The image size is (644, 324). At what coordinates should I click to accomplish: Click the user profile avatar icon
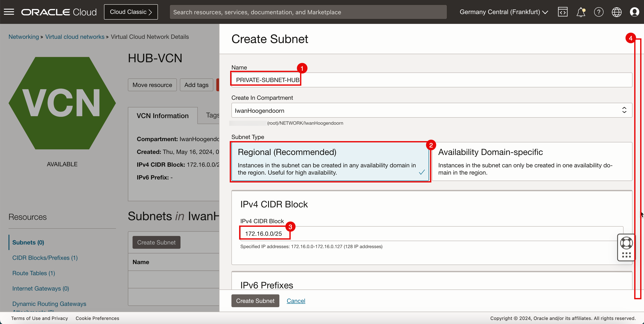pyautogui.click(x=634, y=12)
